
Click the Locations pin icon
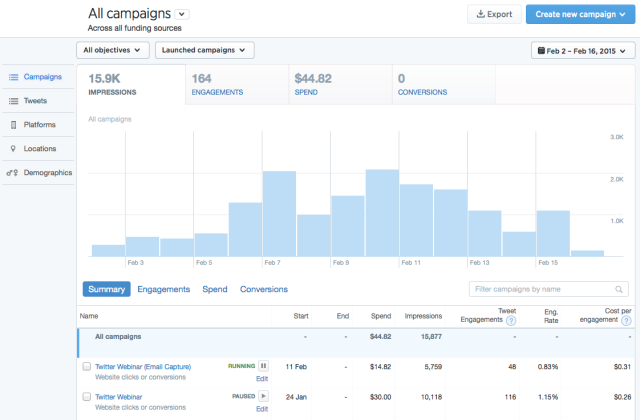(x=13, y=149)
